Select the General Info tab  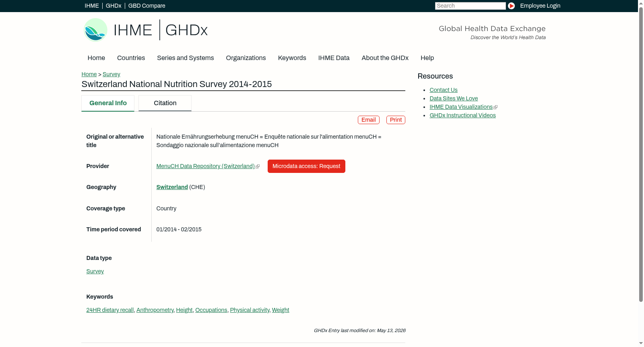108,103
